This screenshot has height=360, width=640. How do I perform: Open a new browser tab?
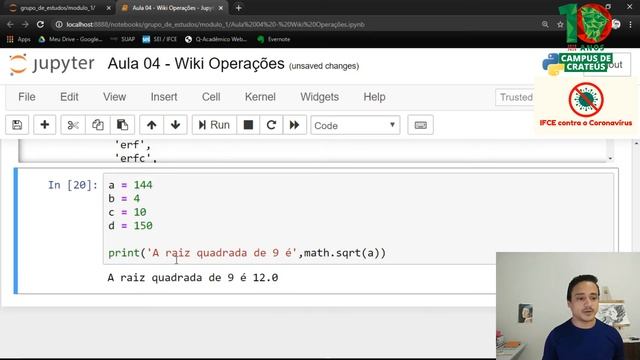[238, 8]
